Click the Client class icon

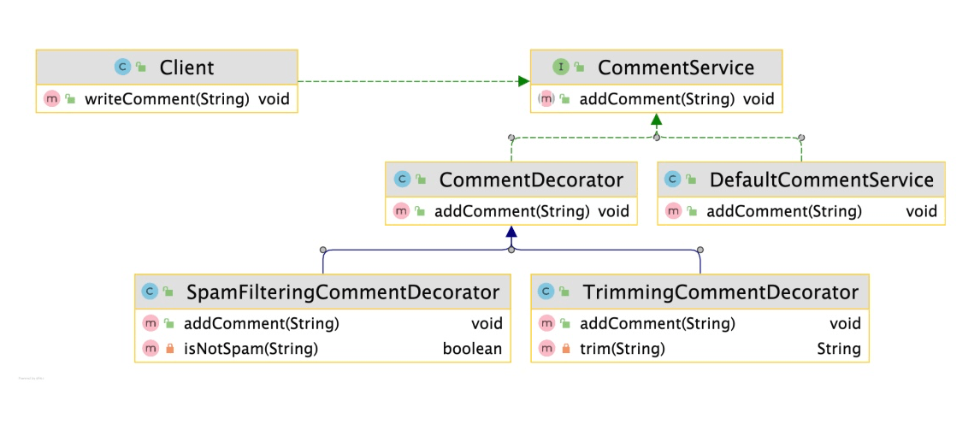click(121, 67)
